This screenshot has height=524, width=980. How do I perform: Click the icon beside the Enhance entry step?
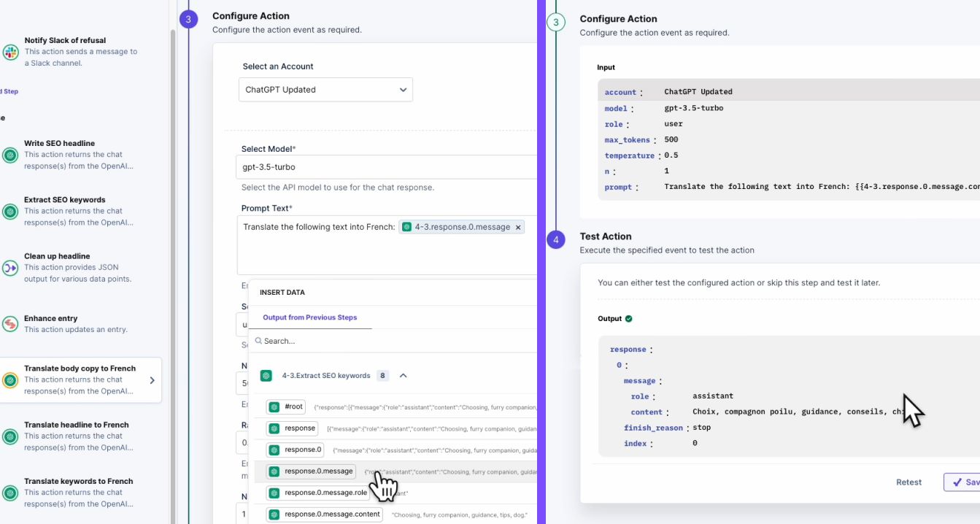10,324
